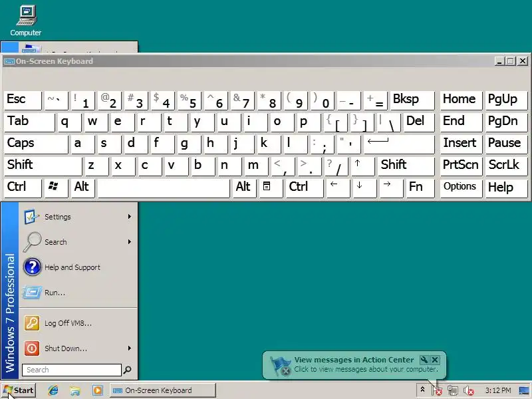This screenshot has height=399, width=532.
Task: Click the Action Center flag tray icon
Action: [x=437, y=390]
